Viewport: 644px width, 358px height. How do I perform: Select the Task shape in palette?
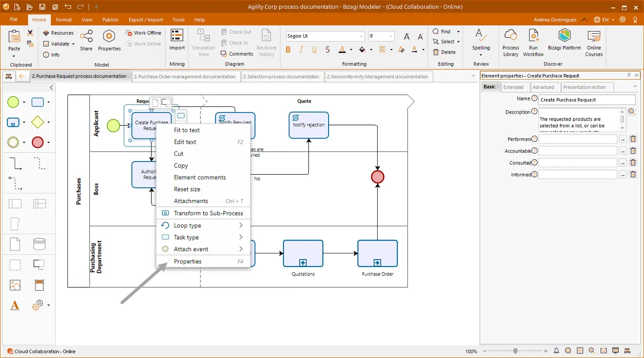(37, 102)
